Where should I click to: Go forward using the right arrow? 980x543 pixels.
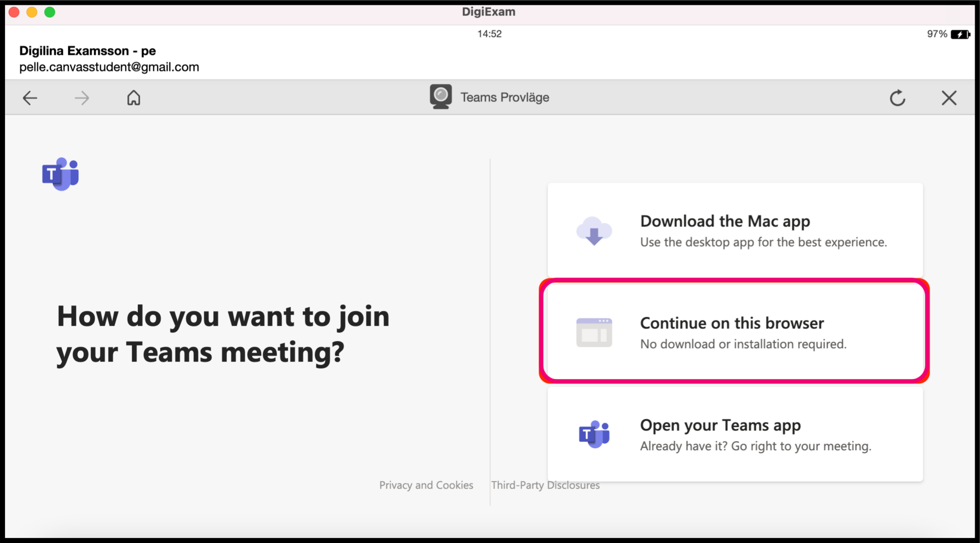pos(82,98)
